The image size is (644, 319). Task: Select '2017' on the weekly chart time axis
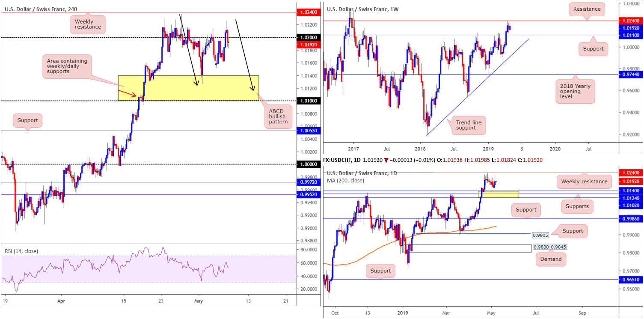coord(353,149)
